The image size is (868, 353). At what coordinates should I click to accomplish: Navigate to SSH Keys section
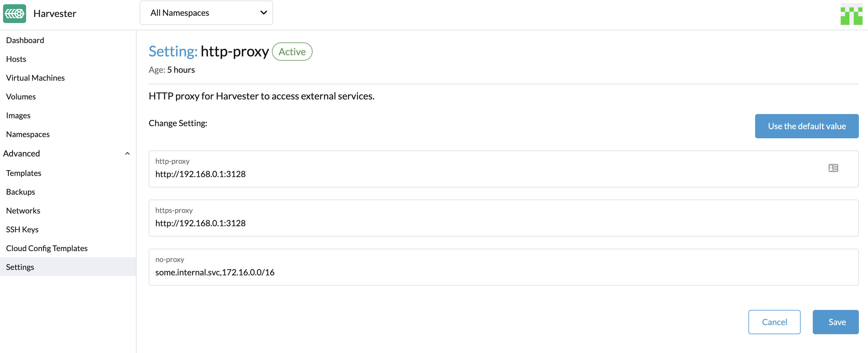coord(22,229)
